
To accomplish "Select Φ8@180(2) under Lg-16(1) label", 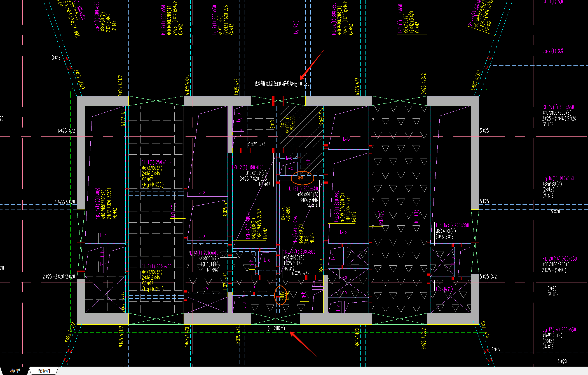I will pos(552,184).
